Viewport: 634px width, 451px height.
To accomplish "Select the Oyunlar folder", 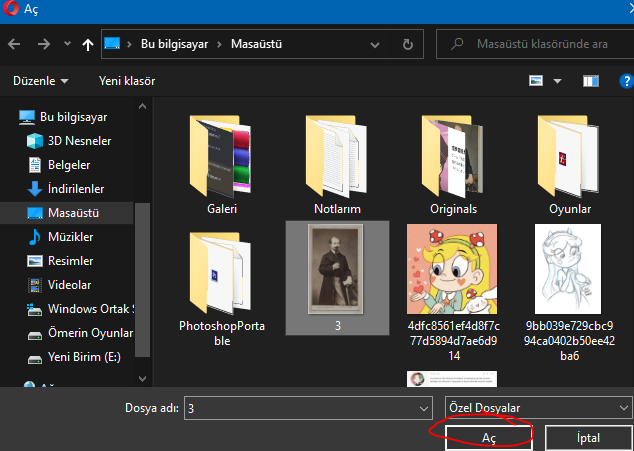I will pyautogui.click(x=569, y=165).
